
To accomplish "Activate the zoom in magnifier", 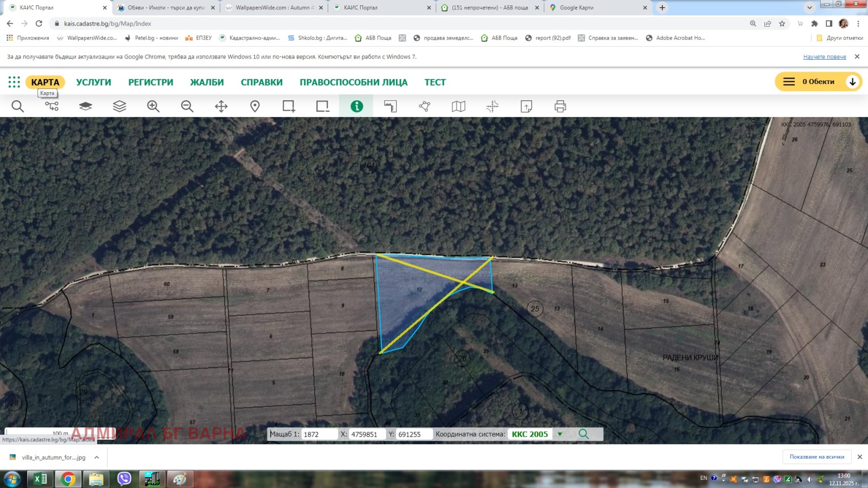I will (x=154, y=106).
